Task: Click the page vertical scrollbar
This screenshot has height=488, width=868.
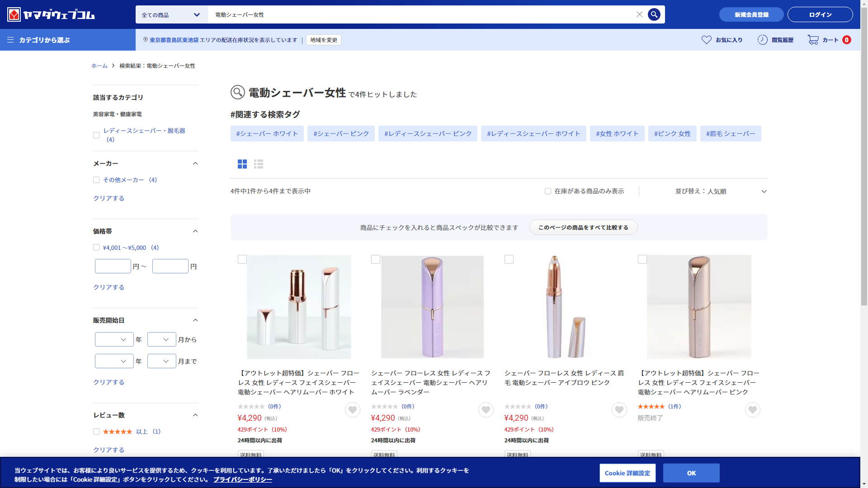Action: 864,156
